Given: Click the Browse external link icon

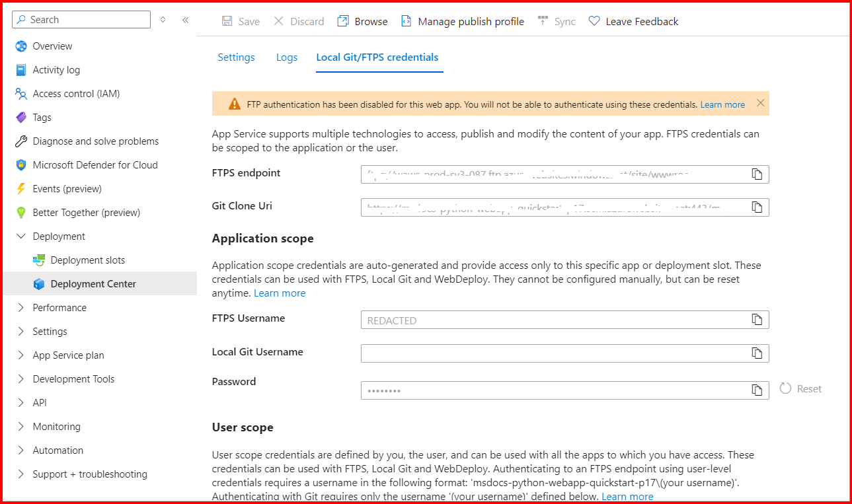Looking at the screenshot, I should pyautogui.click(x=343, y=21).
